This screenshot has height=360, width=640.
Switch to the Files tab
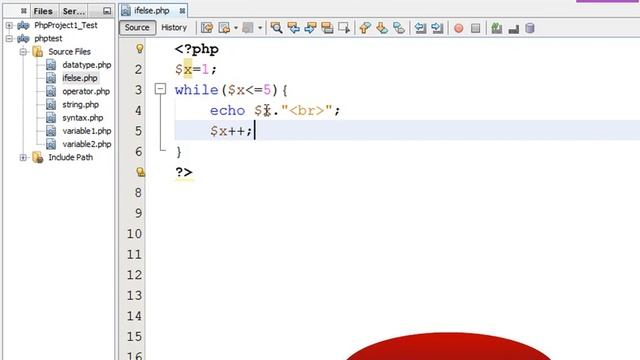pos(43,11)
